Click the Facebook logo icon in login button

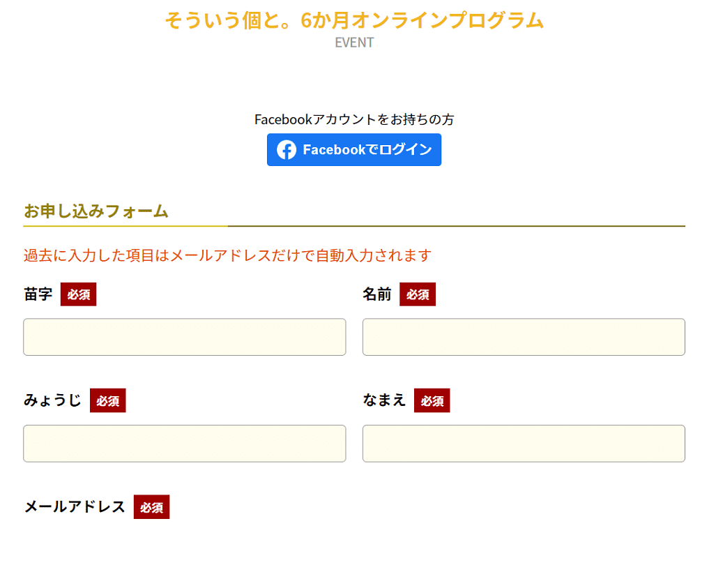287,150
